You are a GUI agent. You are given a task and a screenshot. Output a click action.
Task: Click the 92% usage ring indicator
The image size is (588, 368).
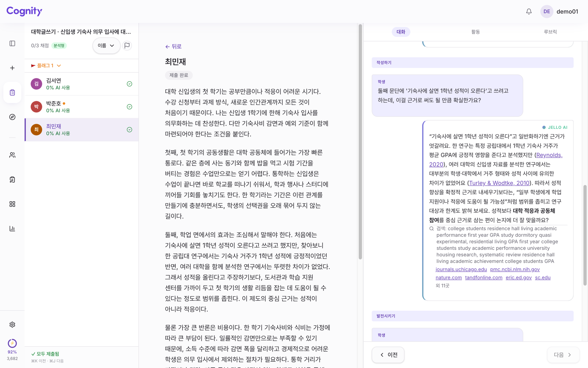click(12, 343)
